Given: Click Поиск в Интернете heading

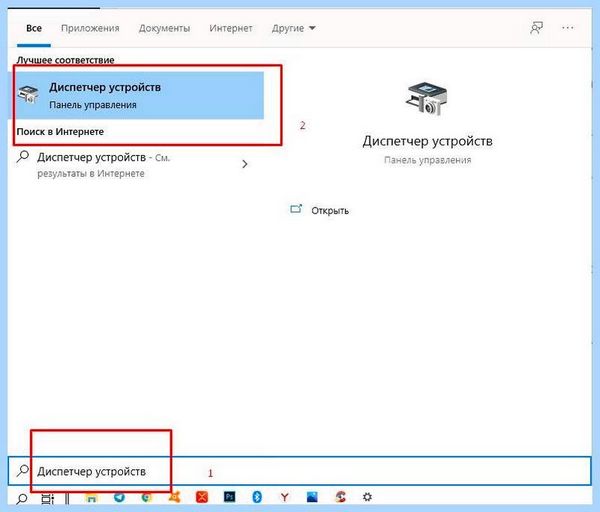Looking at the screenshot, I should coord(60,132).
